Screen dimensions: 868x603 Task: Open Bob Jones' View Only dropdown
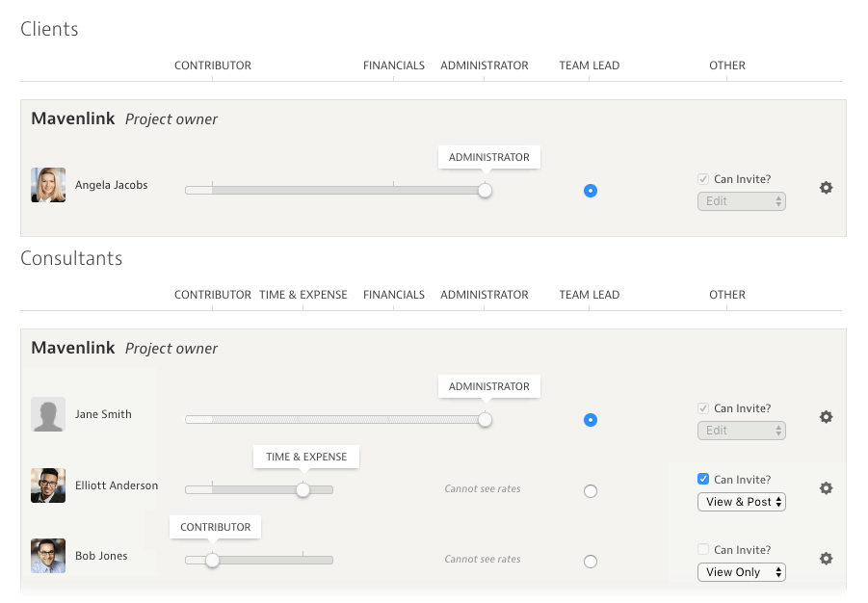pos(741,572)
